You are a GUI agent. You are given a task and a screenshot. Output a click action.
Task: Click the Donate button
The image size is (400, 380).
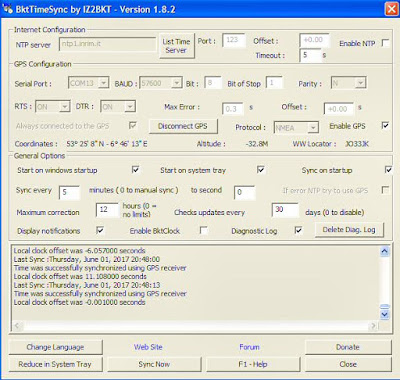click(348, 347)
